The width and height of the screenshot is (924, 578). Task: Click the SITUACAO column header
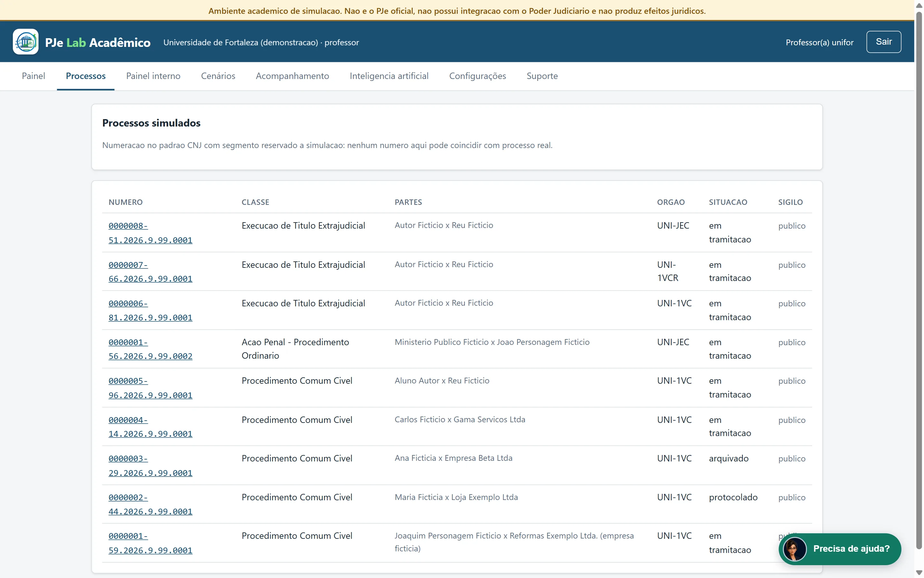tap(728, 202)
